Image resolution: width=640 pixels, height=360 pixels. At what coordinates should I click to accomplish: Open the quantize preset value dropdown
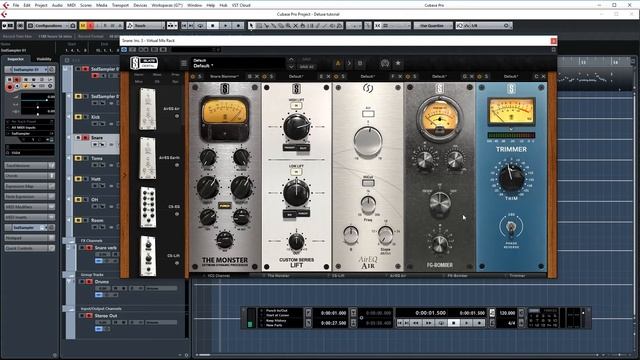pos(484,25)
